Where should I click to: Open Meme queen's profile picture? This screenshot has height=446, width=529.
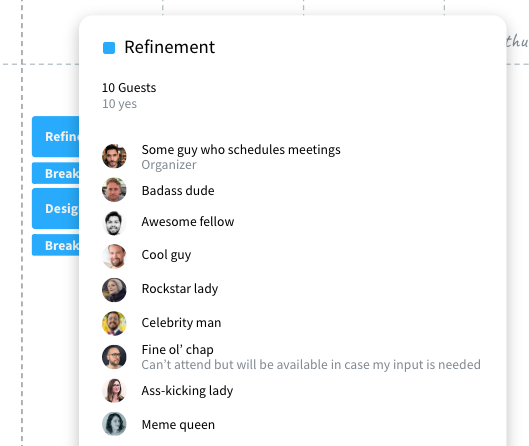(x=114, y=424)
